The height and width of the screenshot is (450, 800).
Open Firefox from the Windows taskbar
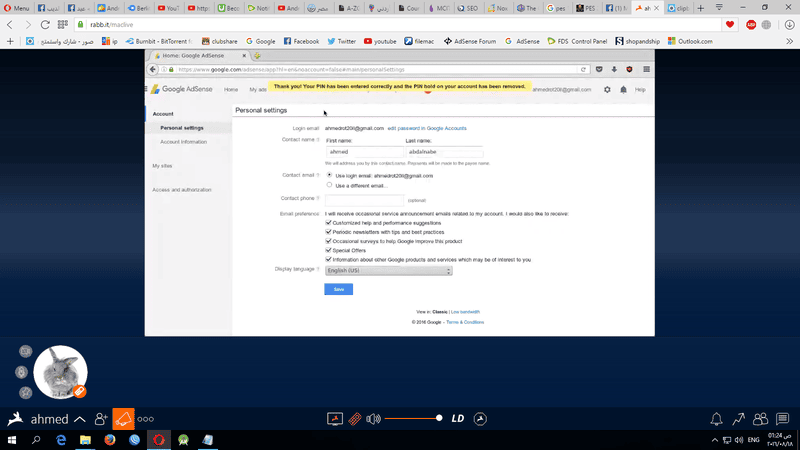tap(110, 440)
